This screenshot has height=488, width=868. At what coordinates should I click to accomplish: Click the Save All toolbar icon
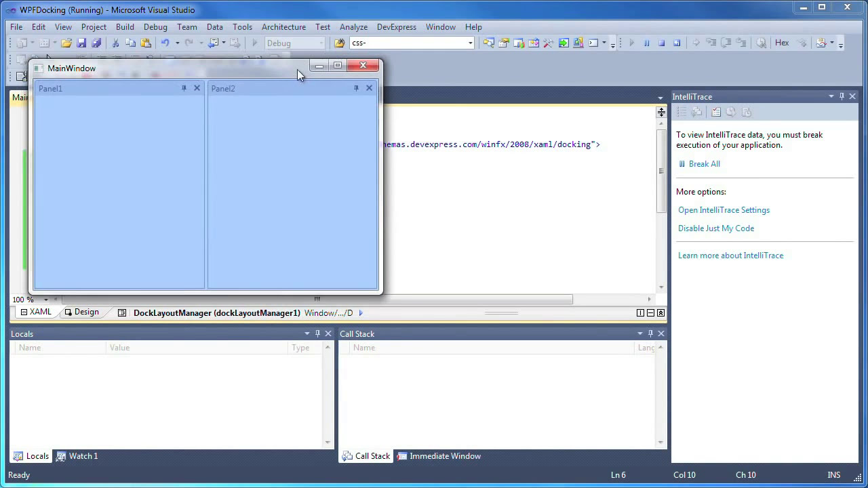[96, 43]
